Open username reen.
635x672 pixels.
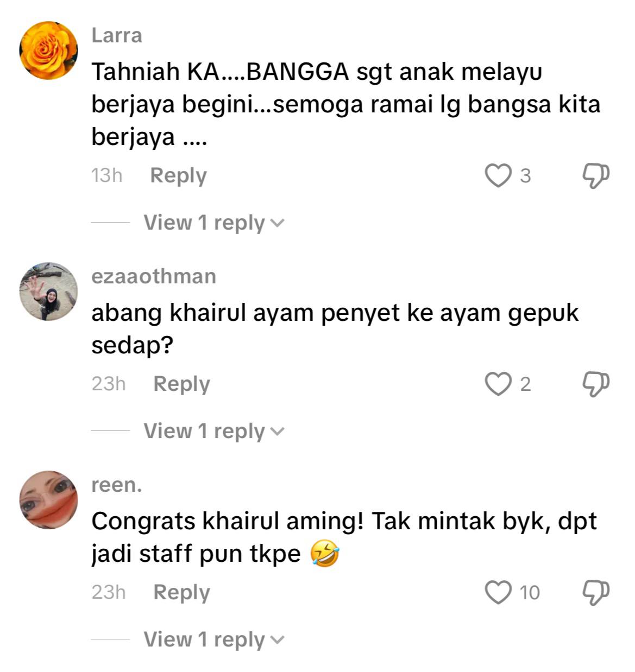click(117, 485)
